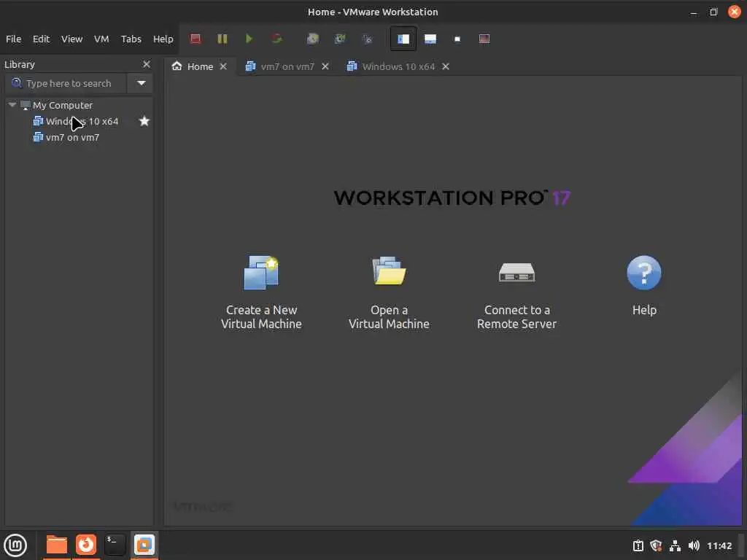Close the vm7 on vm7 tab

tap(325, 66)
